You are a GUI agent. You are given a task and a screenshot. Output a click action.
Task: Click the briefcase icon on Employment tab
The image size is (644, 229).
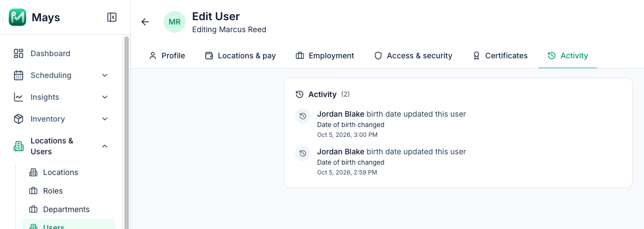300,56
